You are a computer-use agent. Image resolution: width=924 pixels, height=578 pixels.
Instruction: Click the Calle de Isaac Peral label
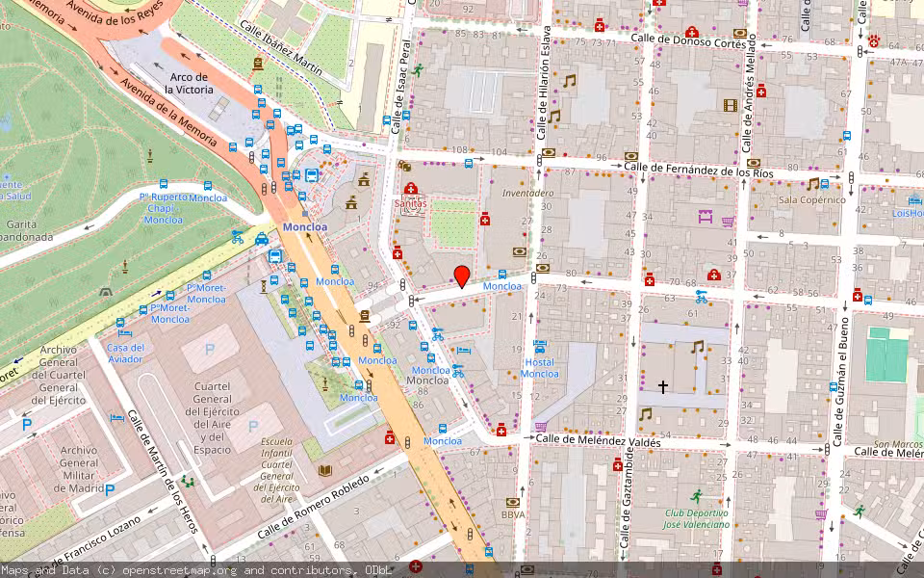[401, 86]
